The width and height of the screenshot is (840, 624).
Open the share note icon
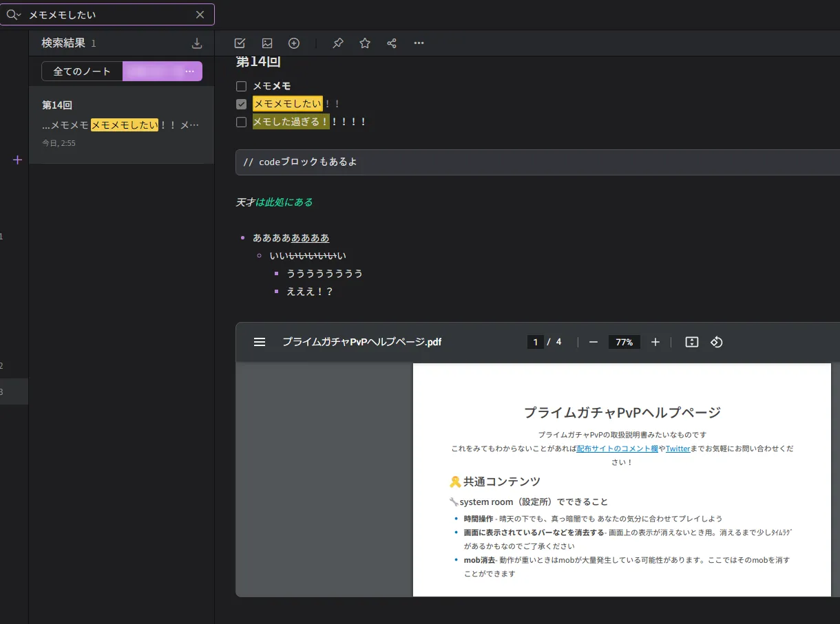392,43
